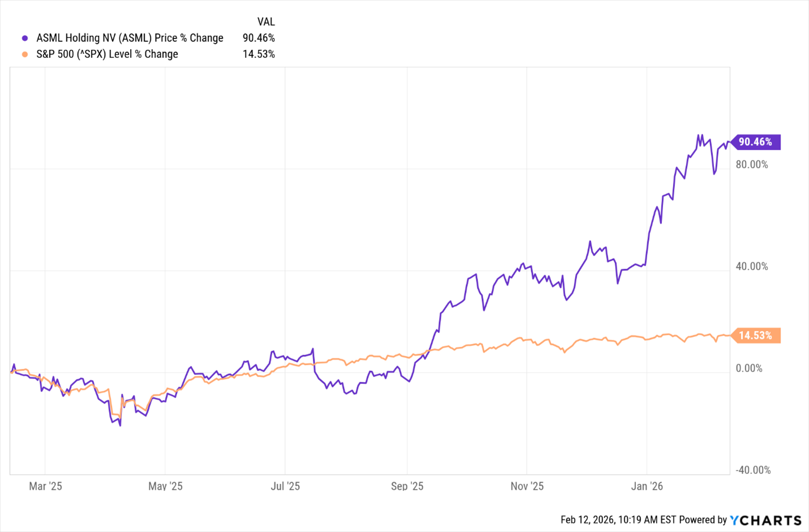The height and width of the screenshot is (532, 809).
Task: Click the 14.53% value in legend
Action: click(x=259, y=54)
